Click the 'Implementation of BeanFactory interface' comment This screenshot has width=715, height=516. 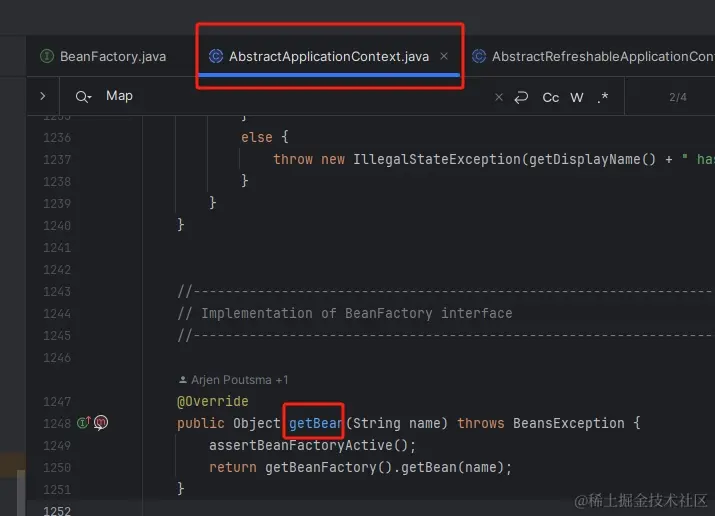(345, 314)
